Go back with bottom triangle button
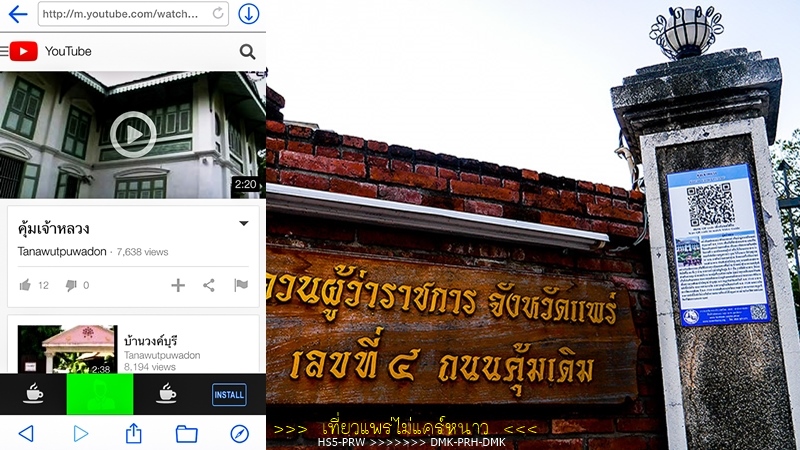The image size is (800, 450). point(26,434)
